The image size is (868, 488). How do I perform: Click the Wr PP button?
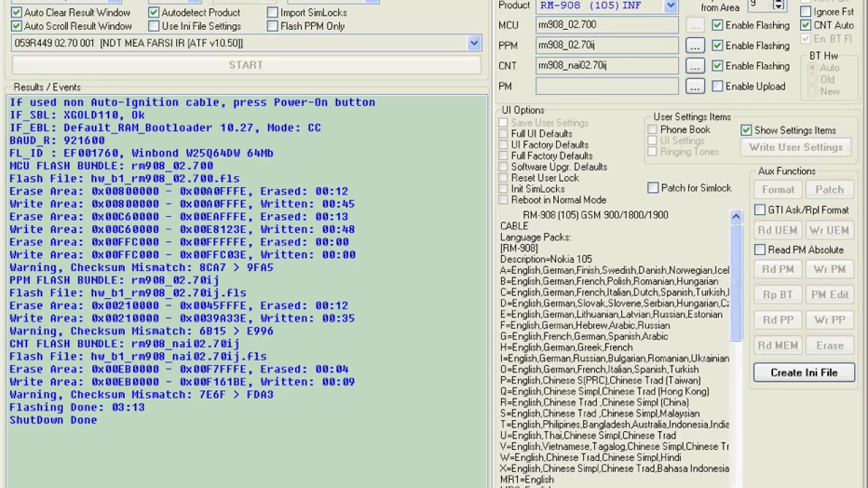829,320
